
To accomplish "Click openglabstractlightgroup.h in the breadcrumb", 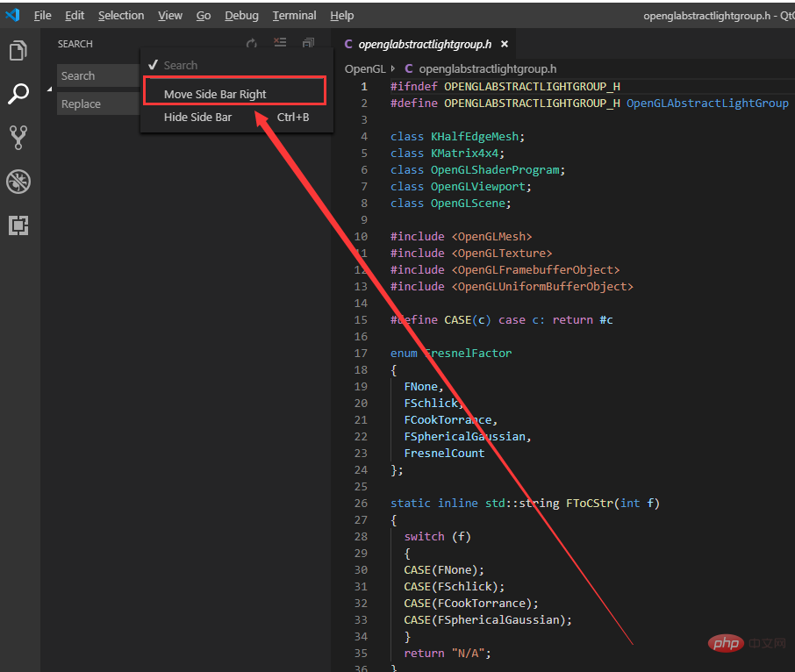I will pos(487,69).
